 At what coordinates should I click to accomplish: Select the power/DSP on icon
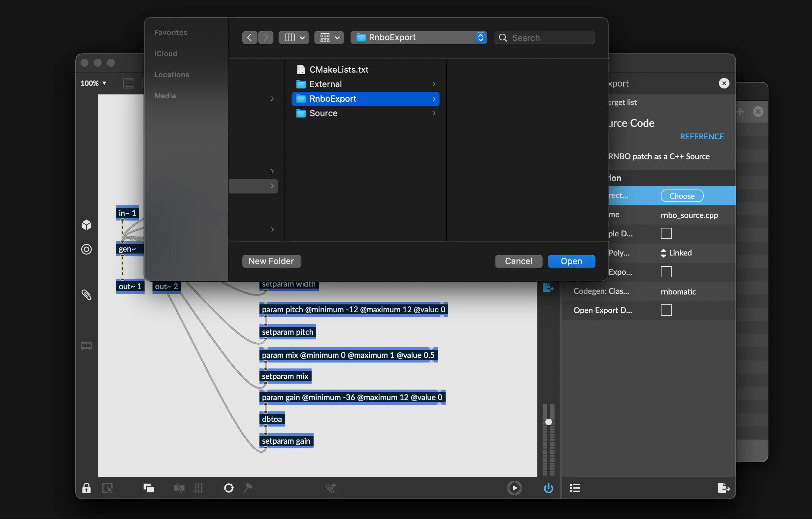click(548, 488)
